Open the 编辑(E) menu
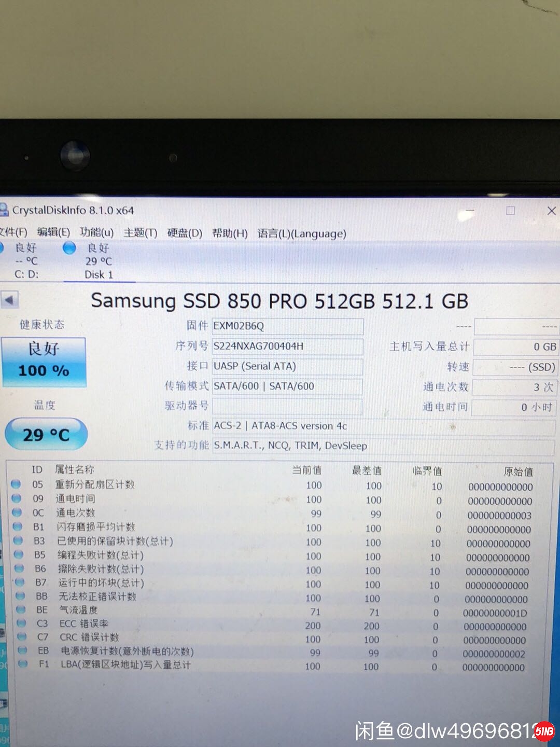The height and width of the screenshot is (747, 560). [53, 232]
